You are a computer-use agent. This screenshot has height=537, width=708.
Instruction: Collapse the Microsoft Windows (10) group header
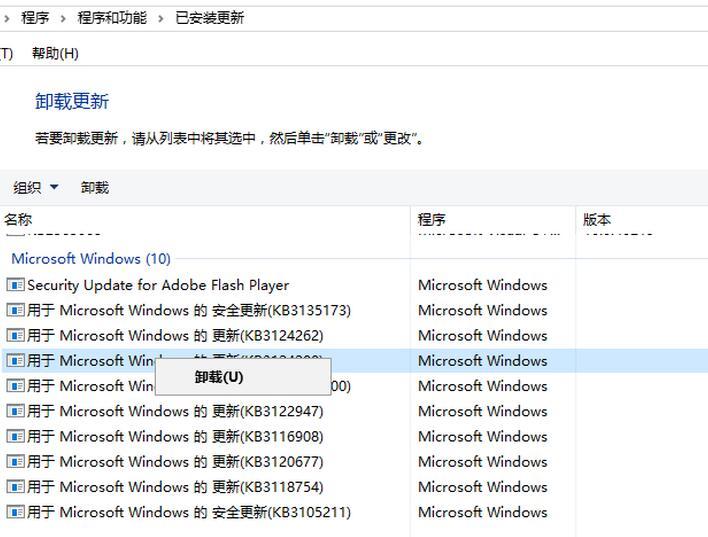[91, 259]
